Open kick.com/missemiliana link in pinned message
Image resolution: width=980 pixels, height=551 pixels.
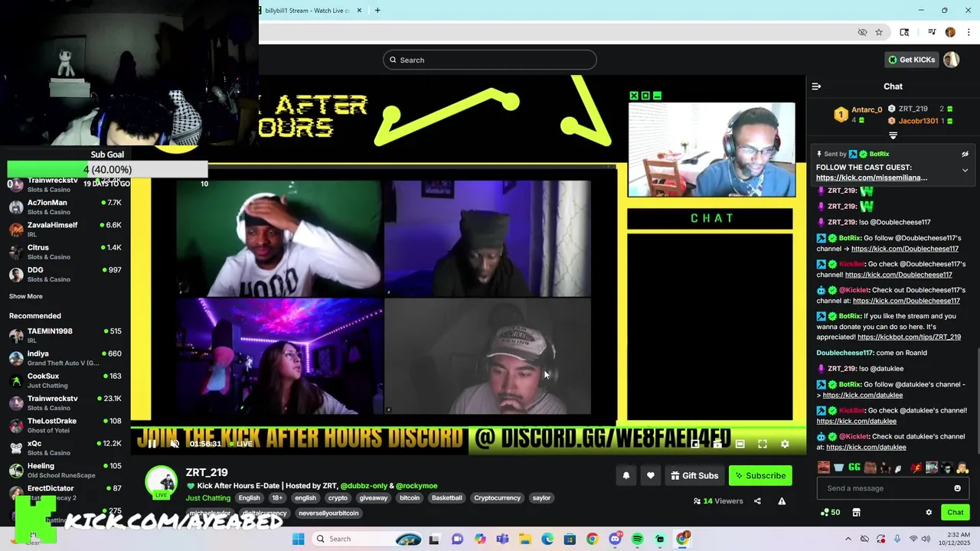(871, 178)
